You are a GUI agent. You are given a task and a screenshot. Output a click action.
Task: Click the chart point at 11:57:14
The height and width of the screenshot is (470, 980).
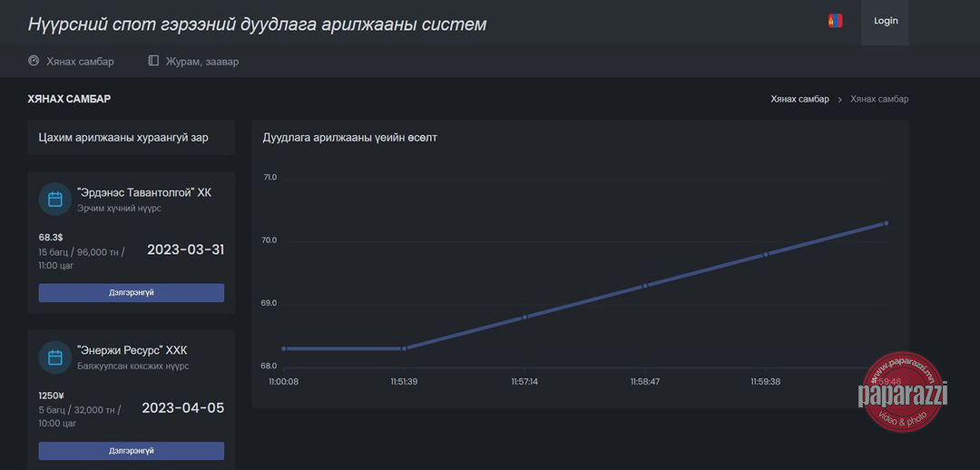[x=524, y=317]
